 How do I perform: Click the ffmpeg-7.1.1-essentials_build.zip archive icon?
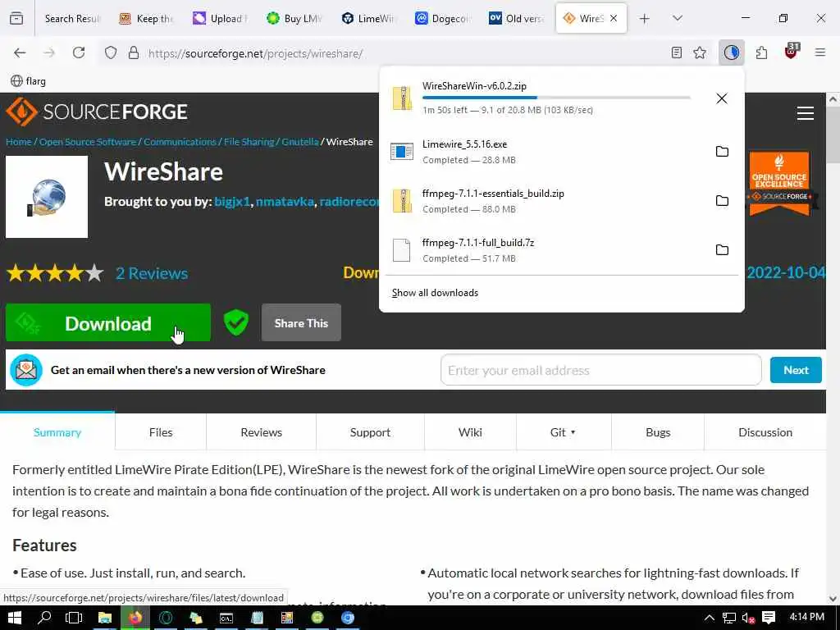(x=402, y=201)
